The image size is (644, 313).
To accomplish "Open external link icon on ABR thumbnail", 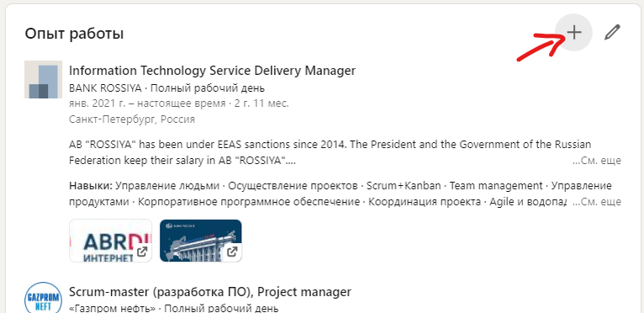I will click(142, 252).
